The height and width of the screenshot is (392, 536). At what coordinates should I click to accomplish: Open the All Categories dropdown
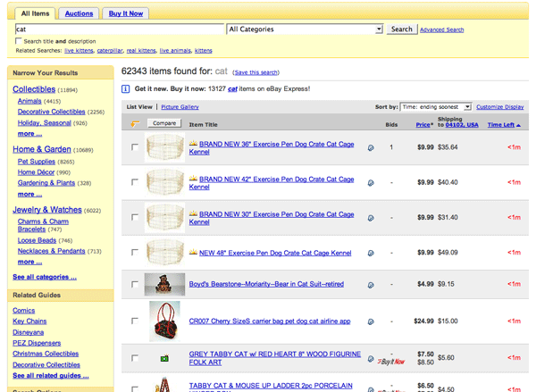click(x=305, y=29)
